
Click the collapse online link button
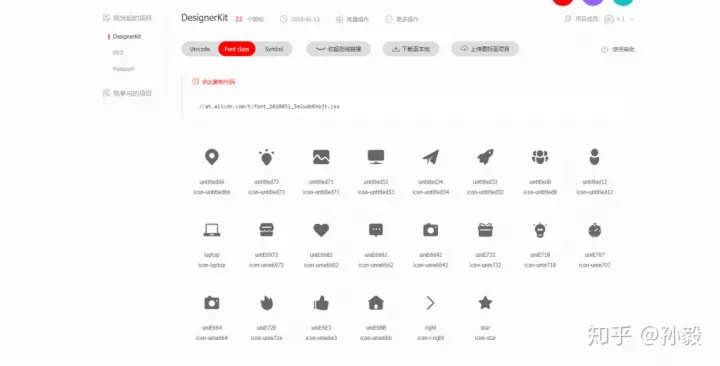coord(338,49)
